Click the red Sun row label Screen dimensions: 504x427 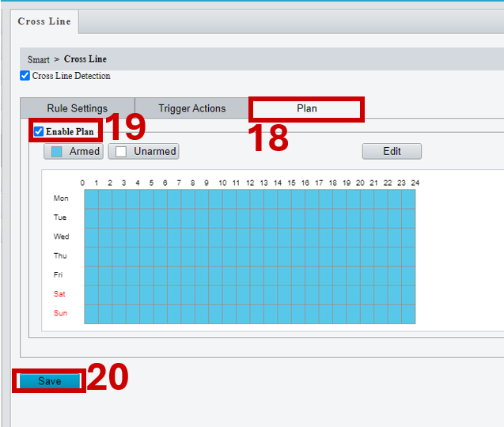pyautogui.click(x=60, y=313)
